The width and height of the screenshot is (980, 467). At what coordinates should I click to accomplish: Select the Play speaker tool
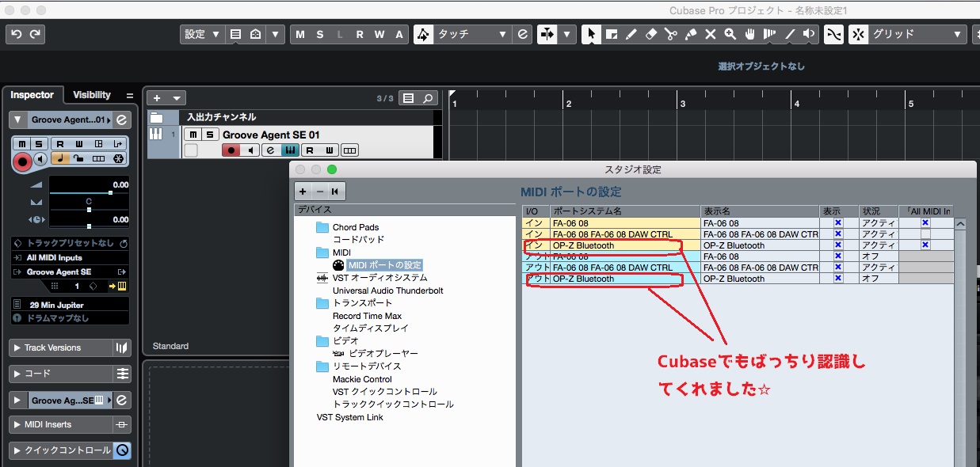(x=809, y=34)
